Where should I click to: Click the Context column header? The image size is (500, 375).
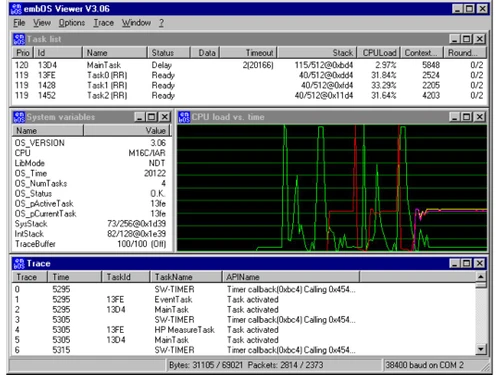coord(422,53)
